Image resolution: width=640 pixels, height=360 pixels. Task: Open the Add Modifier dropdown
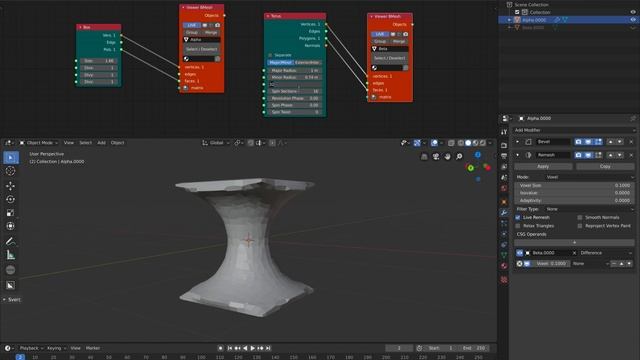pyautogui.click(x=575, y=130)
